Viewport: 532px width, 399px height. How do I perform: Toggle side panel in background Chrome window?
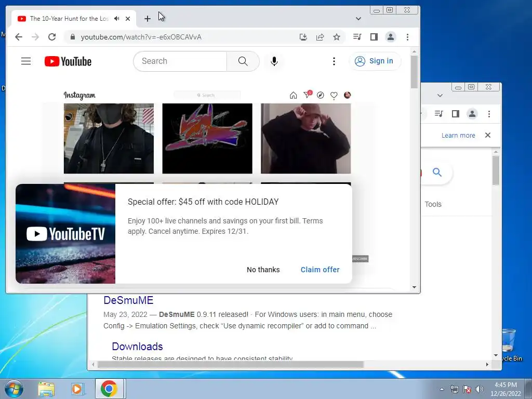click(x=456, y=114)
